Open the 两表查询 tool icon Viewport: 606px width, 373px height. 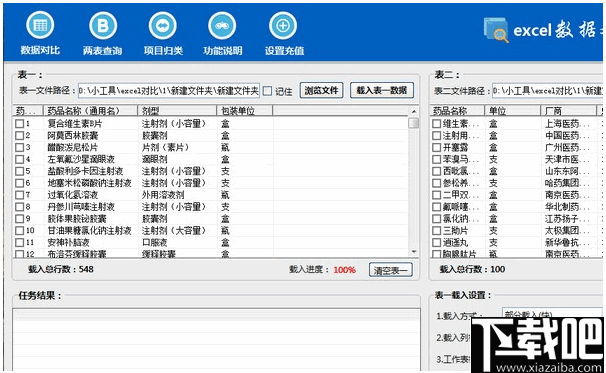103,26
